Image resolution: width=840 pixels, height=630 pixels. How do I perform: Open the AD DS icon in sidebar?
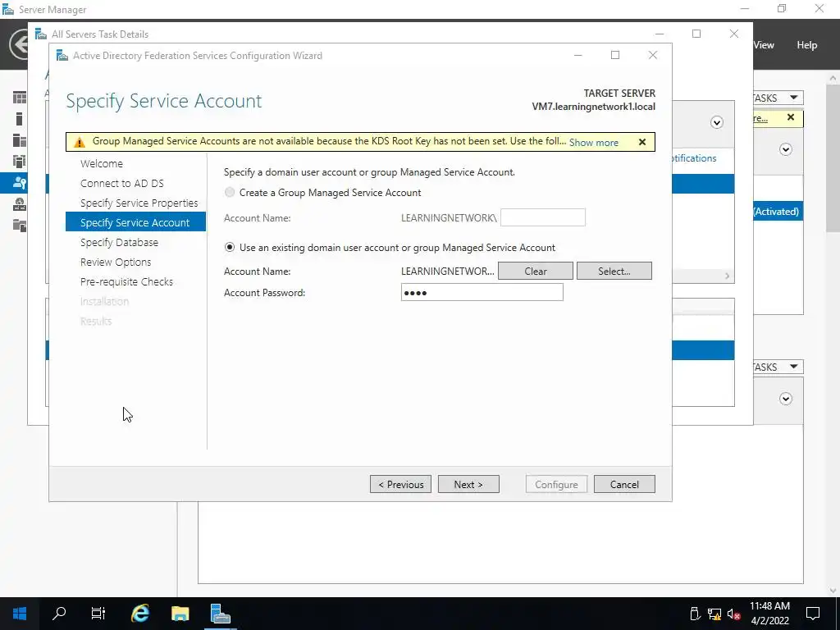click(x=20, y=162)
